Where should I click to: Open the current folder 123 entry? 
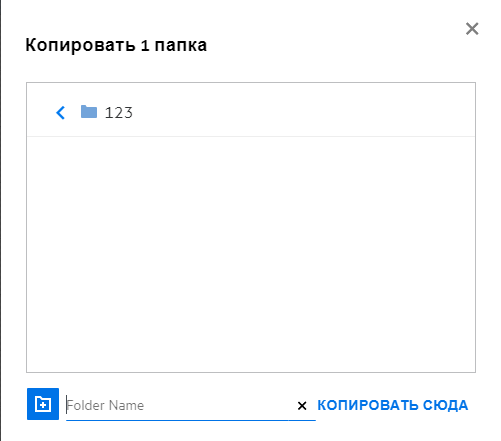pyautogui.click(x=119, y=113)
